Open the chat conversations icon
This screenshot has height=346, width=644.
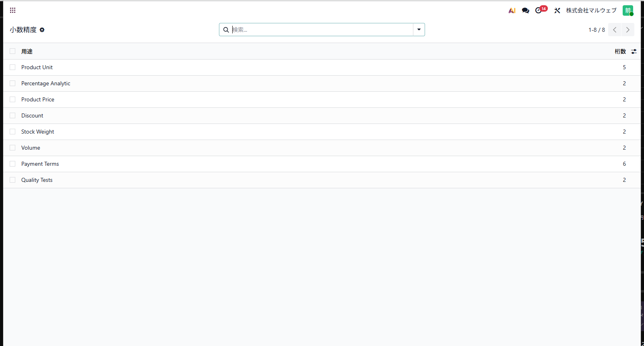click(525, 10)
